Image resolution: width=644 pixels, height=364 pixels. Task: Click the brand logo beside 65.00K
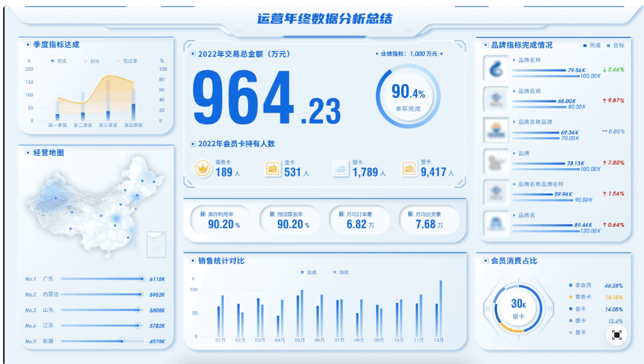(x=496, y=99)
